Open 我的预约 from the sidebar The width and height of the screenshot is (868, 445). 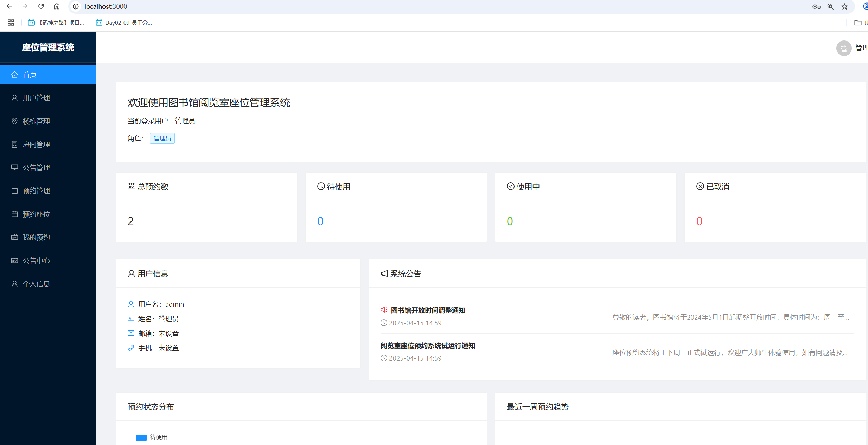coord(36,237)
